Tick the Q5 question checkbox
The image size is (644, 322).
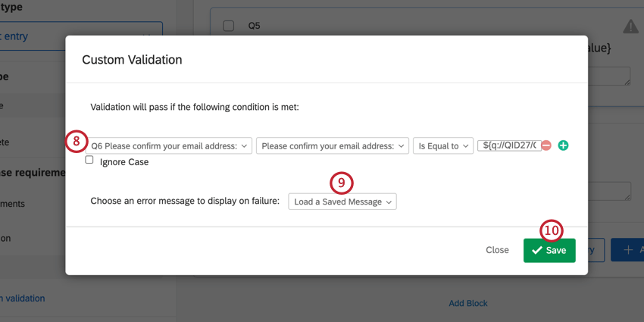(229, 26)
